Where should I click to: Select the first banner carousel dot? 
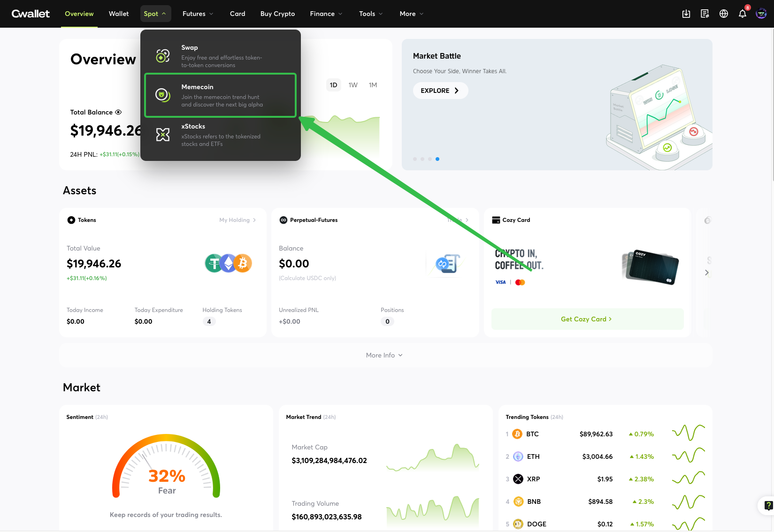click(x=415, y=159)
